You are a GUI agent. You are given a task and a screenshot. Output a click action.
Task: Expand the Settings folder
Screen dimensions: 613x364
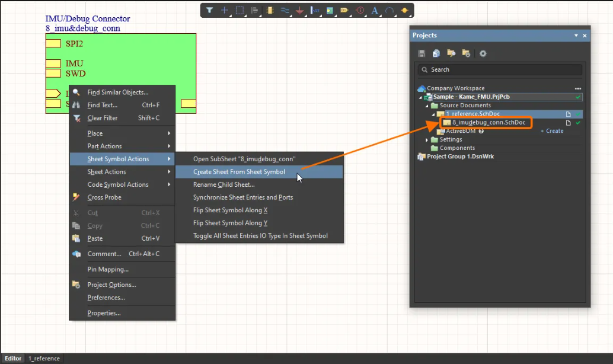point(427,139)
